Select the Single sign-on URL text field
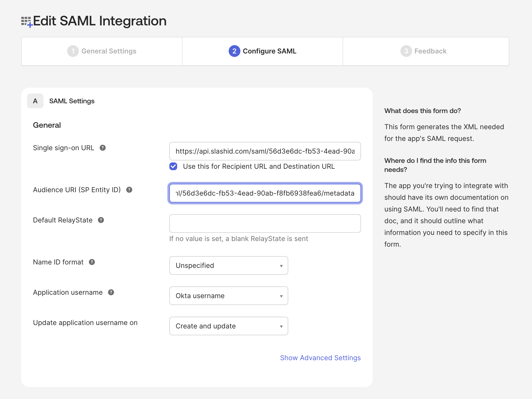This screenshot has width=532, height=399. tap(265, 151)
